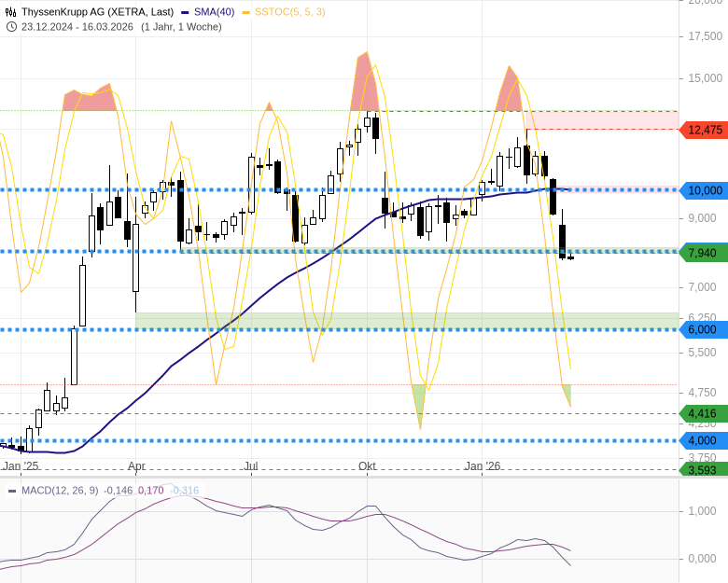Click the candlestick chart type icon
The image size is (728, 583).
coord(11,12)
